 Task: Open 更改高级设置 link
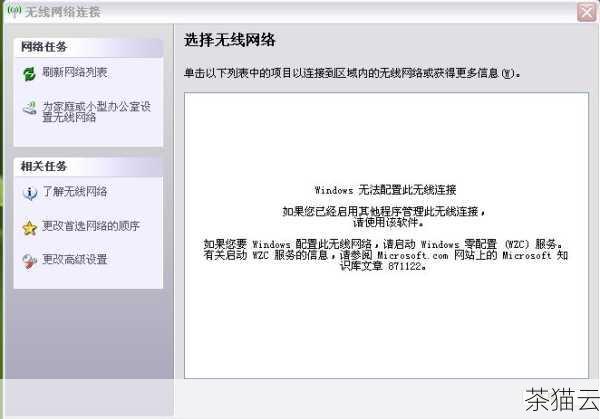point(75,259)
